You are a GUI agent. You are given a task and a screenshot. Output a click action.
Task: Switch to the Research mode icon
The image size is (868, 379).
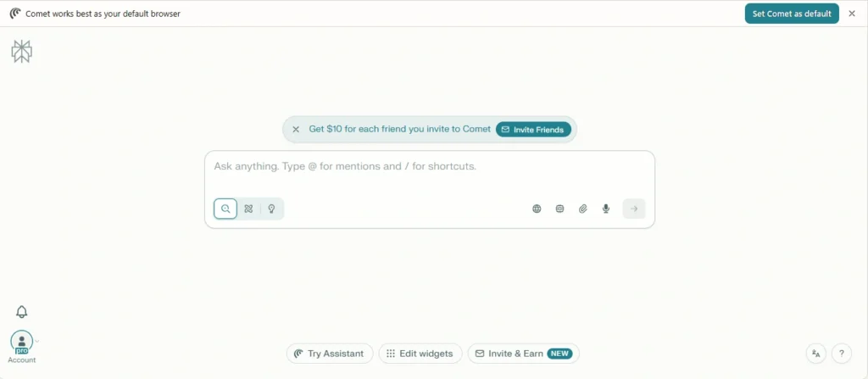[x=248, y=209]
